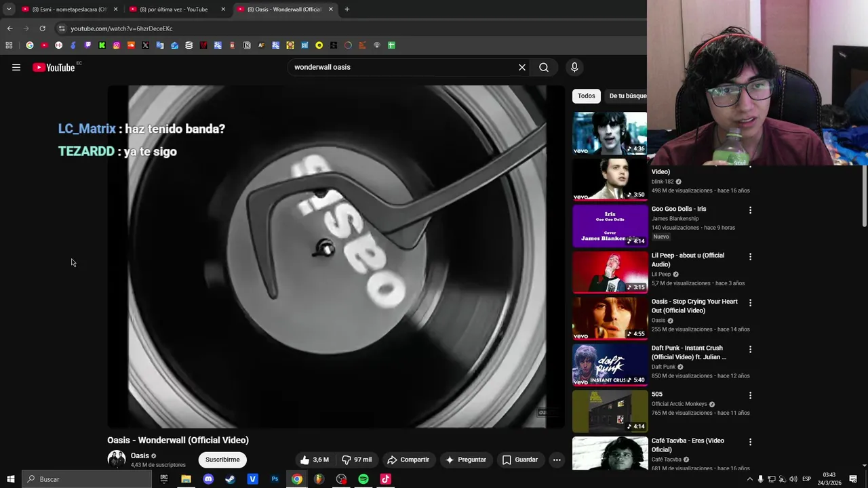Image resolution: width=868 pixels, height=488 pixels.
Task: Open Daft Punk - Instant Crush title link
Action: click(688, 352)
